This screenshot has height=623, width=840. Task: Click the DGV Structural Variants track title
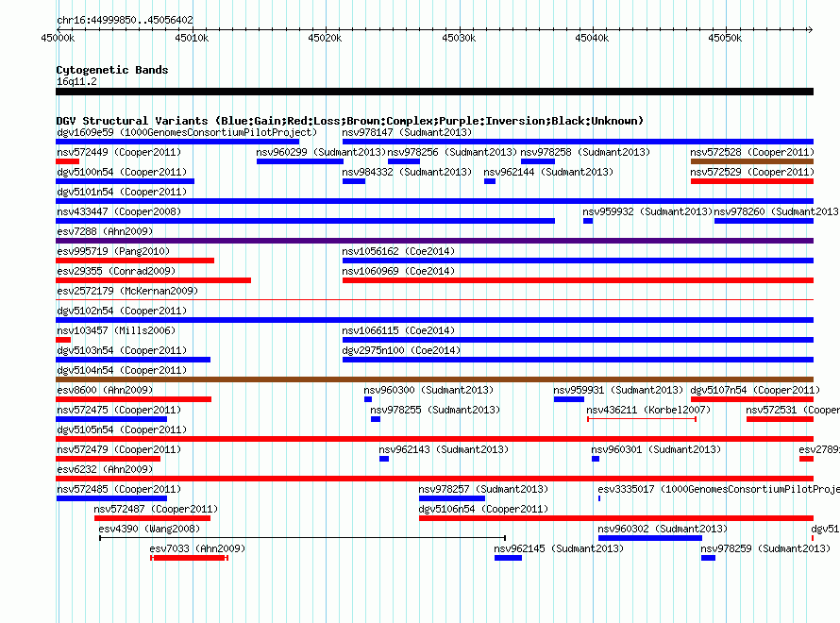tap(350, 121)
